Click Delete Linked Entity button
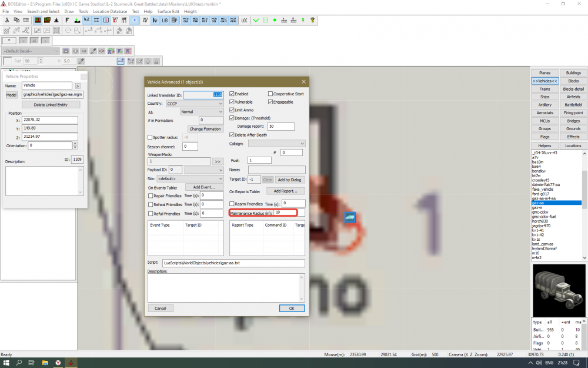588x368 pixels. tap(51, 105)
